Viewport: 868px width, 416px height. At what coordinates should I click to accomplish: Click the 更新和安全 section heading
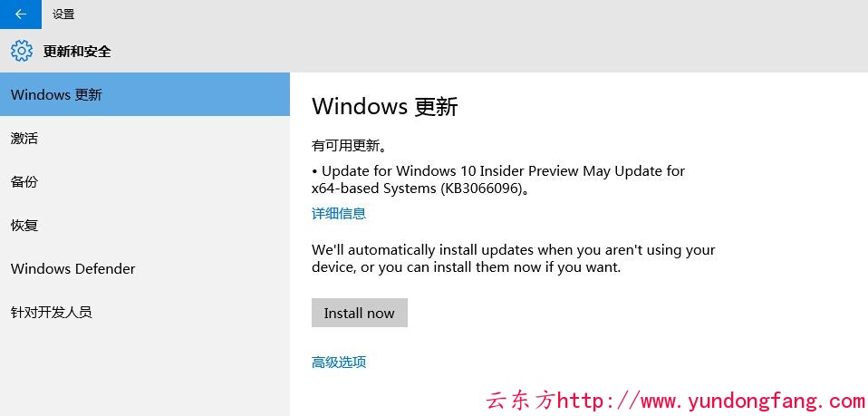pyautogui.click(x=77, y=52)
